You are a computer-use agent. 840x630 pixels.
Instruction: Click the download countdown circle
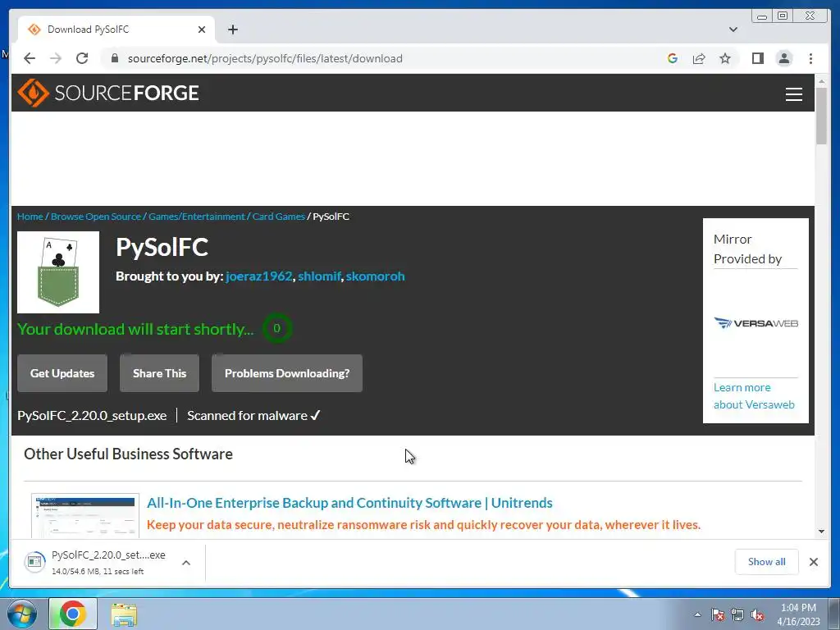[x=276, y=328]
